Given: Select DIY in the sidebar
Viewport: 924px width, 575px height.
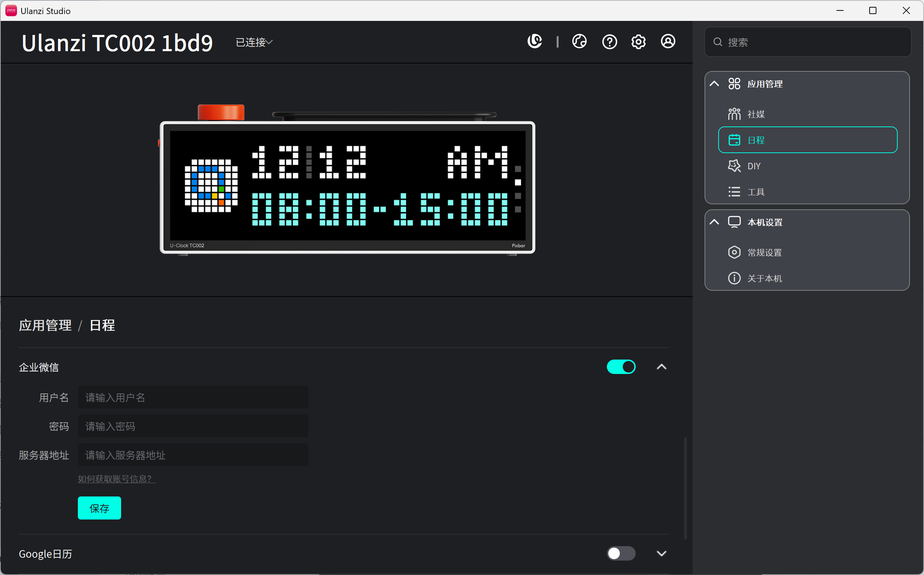Looking at the screenshot, I should coord(807,166).
